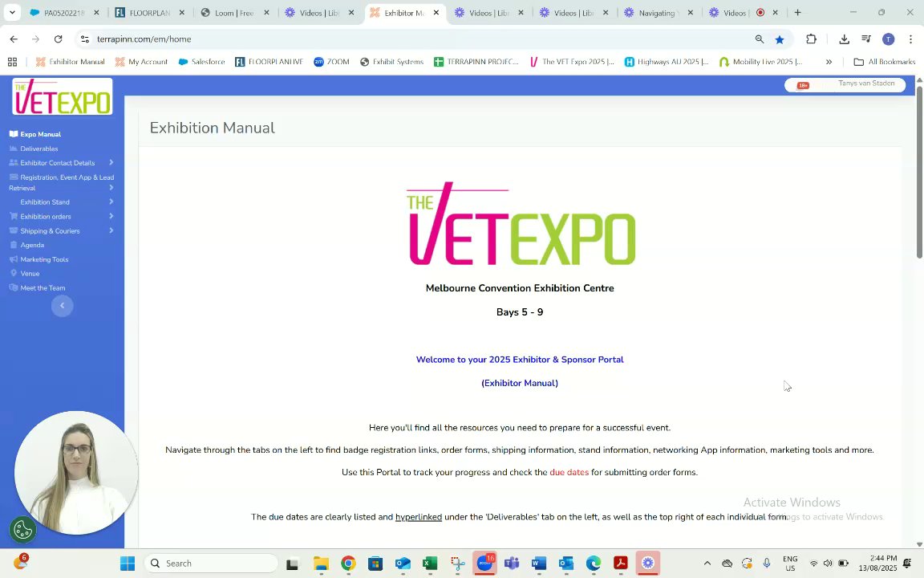Open the browser Downloads icon

click(845, 39)
